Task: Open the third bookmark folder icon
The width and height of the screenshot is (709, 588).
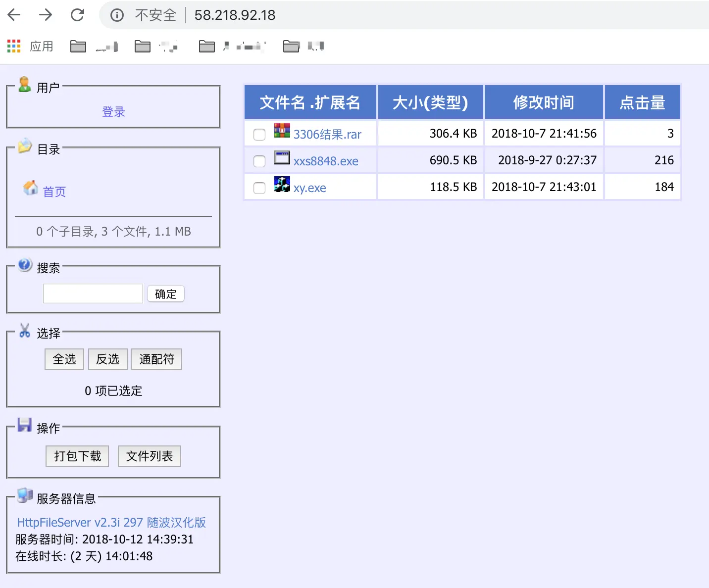Action: pos(207,46)
